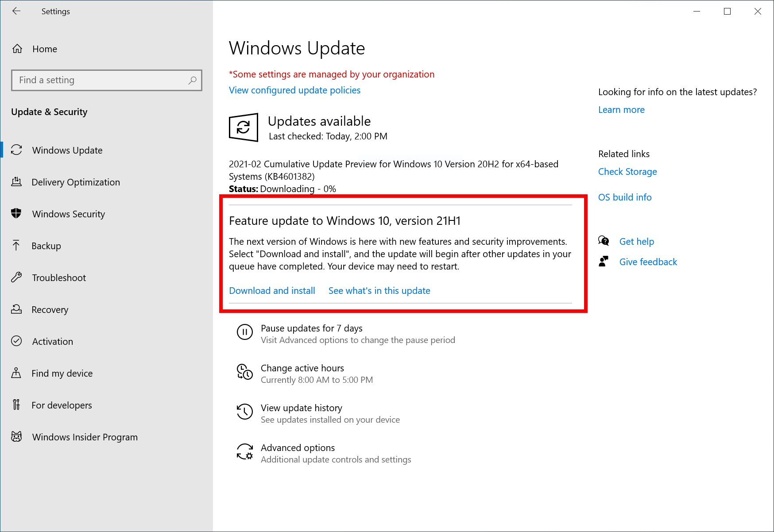774x532 pixels.
Task: Open See what's in this update
Action: 379,290
